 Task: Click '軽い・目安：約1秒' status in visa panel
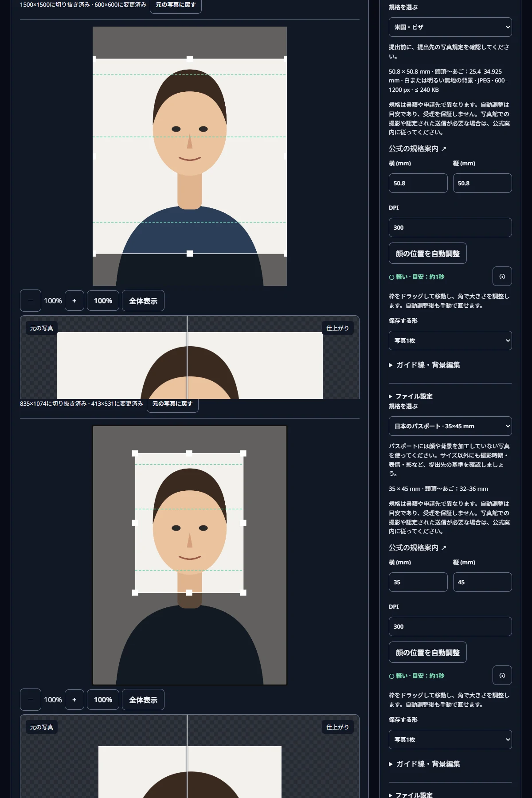(x=416, y=277)
